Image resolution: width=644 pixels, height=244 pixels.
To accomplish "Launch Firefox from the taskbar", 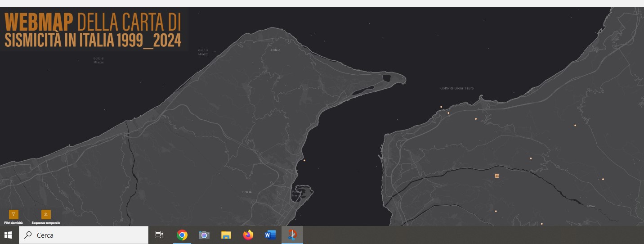I will point(248,235).
